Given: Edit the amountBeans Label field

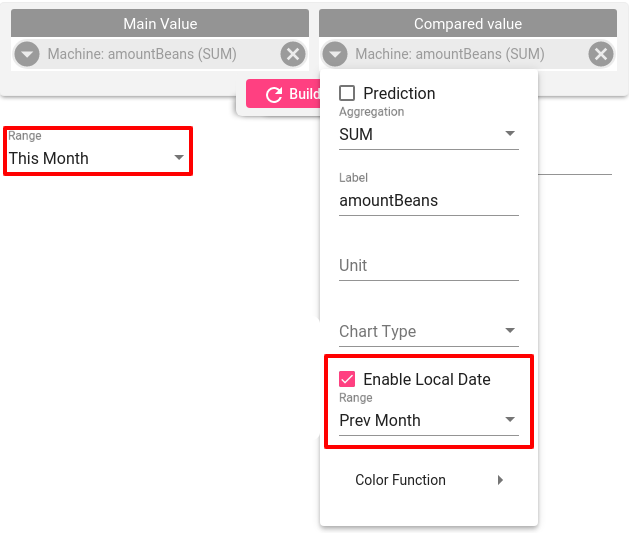Looking at the screenshot, I should click(428, 200).
